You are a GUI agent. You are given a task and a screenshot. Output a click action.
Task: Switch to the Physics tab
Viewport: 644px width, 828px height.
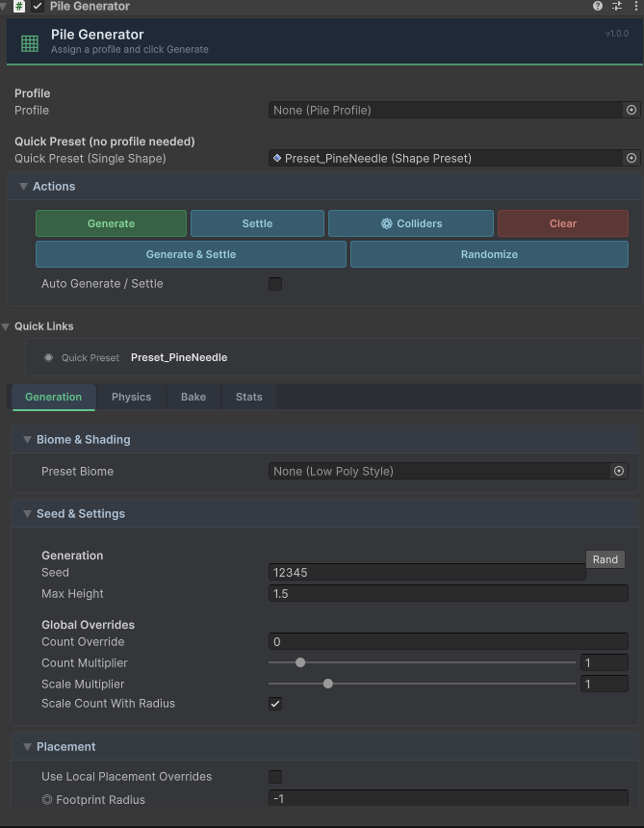coord(131,397)
